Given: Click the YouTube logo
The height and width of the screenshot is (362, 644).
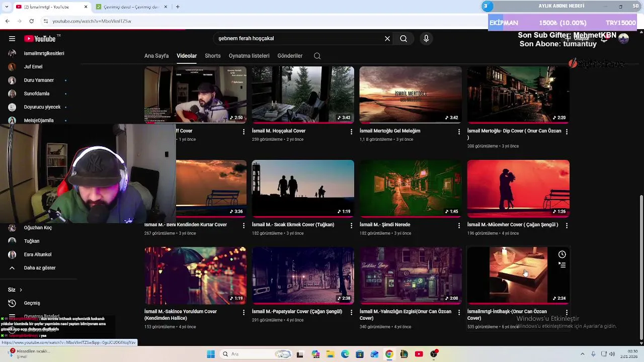Looking at the screenshot, I should click(40, 39).
